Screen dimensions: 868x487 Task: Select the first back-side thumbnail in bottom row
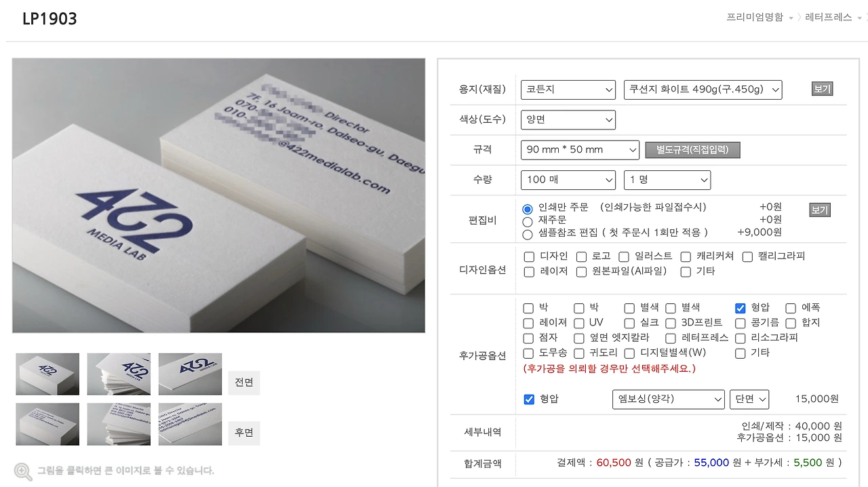coord(47,425)
